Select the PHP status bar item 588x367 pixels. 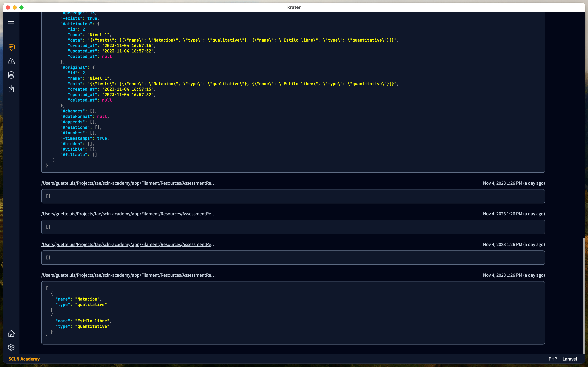pos(553,359)
